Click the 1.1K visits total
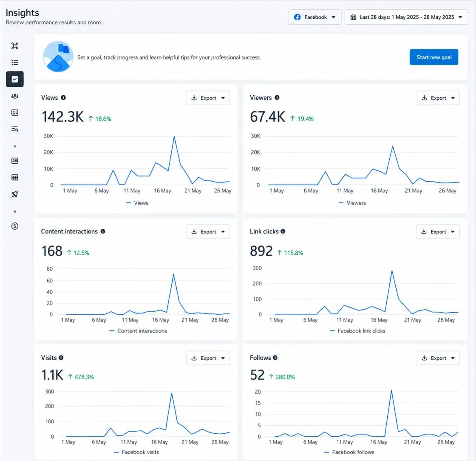 [52, 375]
